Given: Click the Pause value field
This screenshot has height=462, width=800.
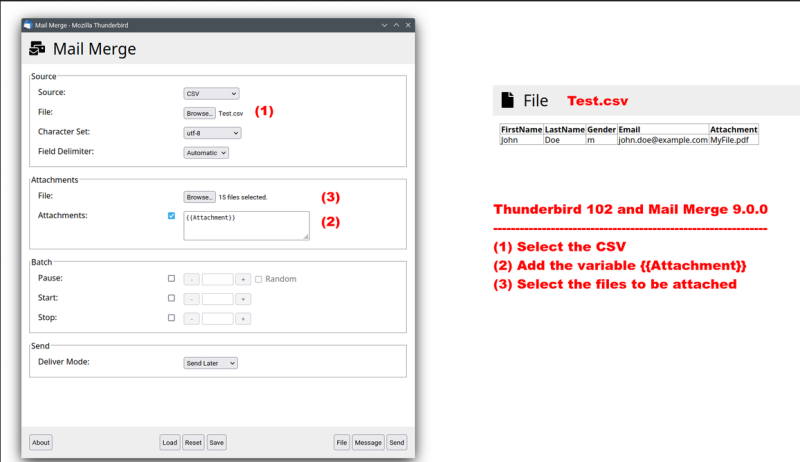Looking at the screenshot, I should tap(217, 279).
